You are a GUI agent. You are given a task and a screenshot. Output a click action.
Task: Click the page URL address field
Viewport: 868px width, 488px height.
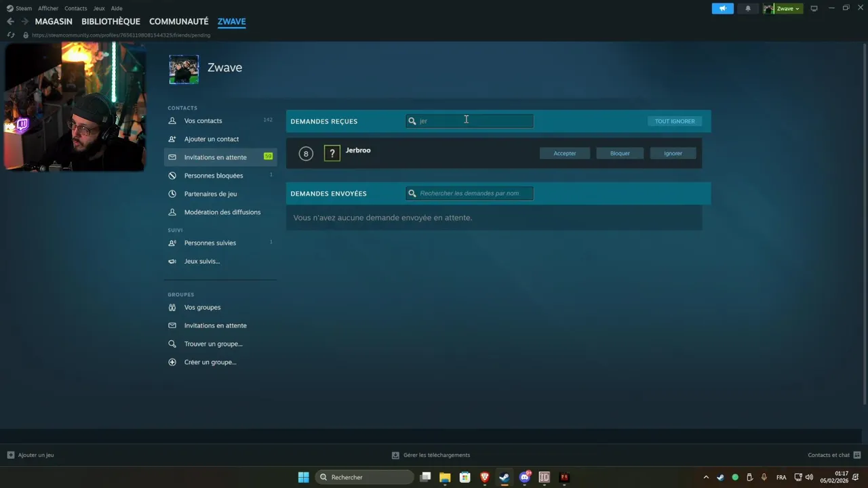pos(121,35)
